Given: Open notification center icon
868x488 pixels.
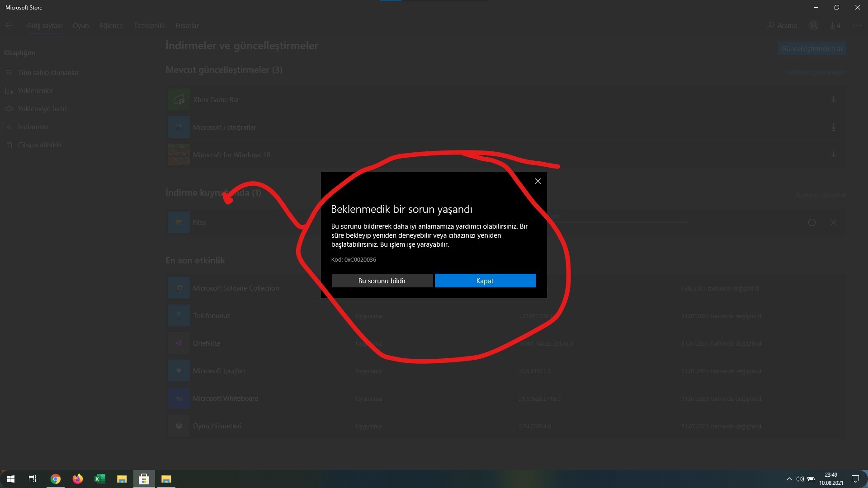Looking at the screenshot, I should (x=855, y=479).
